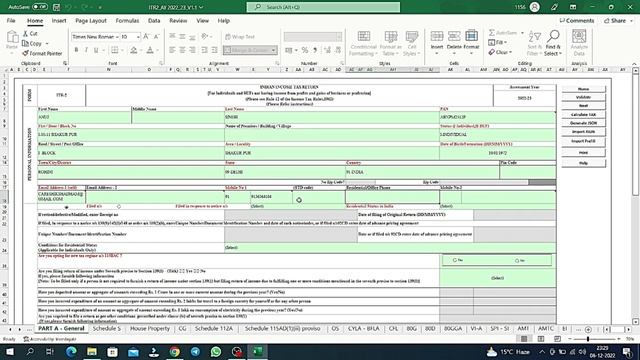Select No radio for new tax regime
This screenshot has width=640, height=360.
pos(517,260)
